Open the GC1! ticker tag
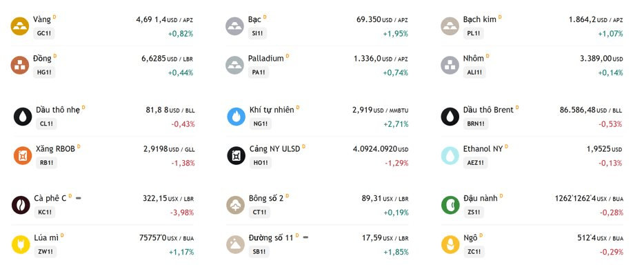This screenshot has height=274, width=644. [44, 33]
